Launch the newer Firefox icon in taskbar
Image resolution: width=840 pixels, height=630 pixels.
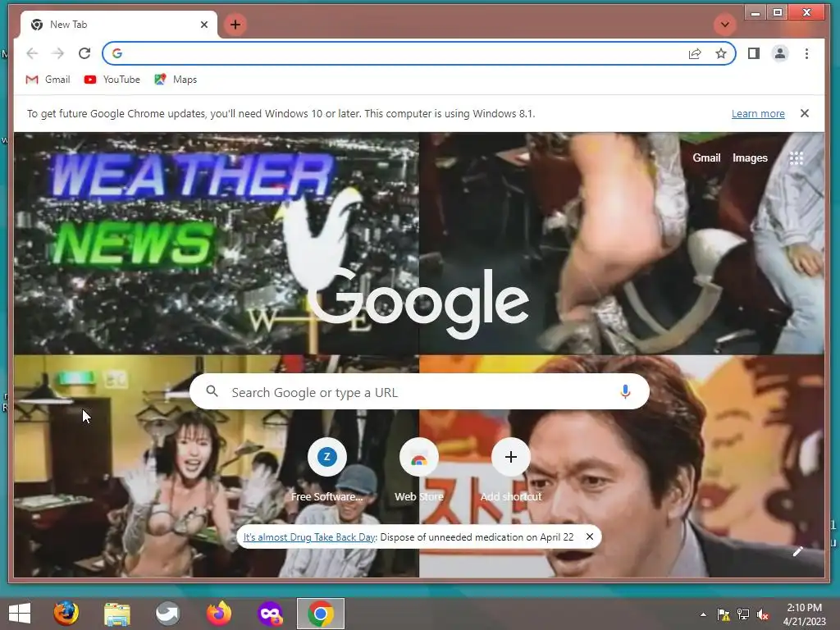tap(218, 614)
